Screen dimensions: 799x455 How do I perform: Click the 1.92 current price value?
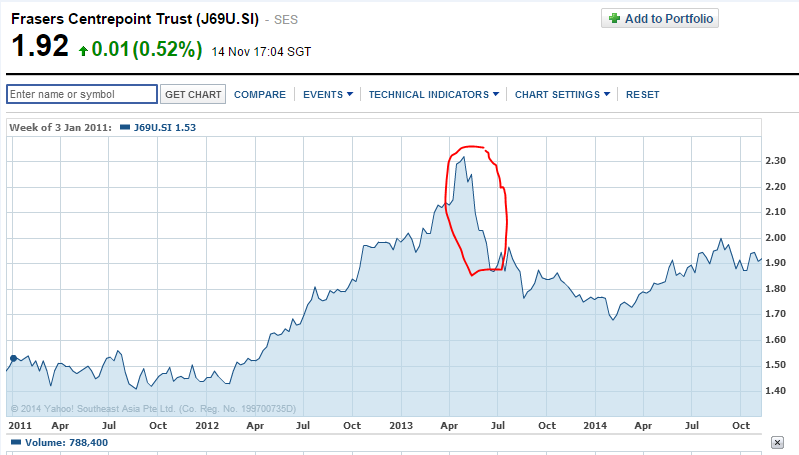(x=40, y=46)
